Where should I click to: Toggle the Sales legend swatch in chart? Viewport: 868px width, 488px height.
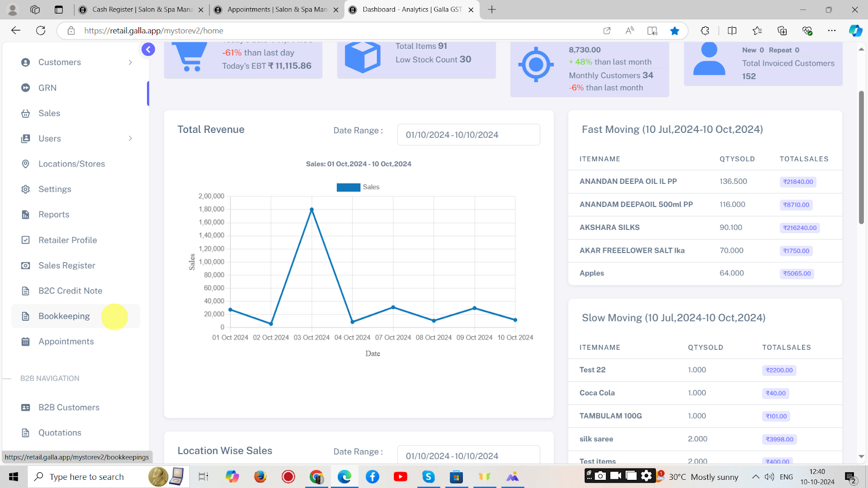pyautogui.click(x=348, y=187)
